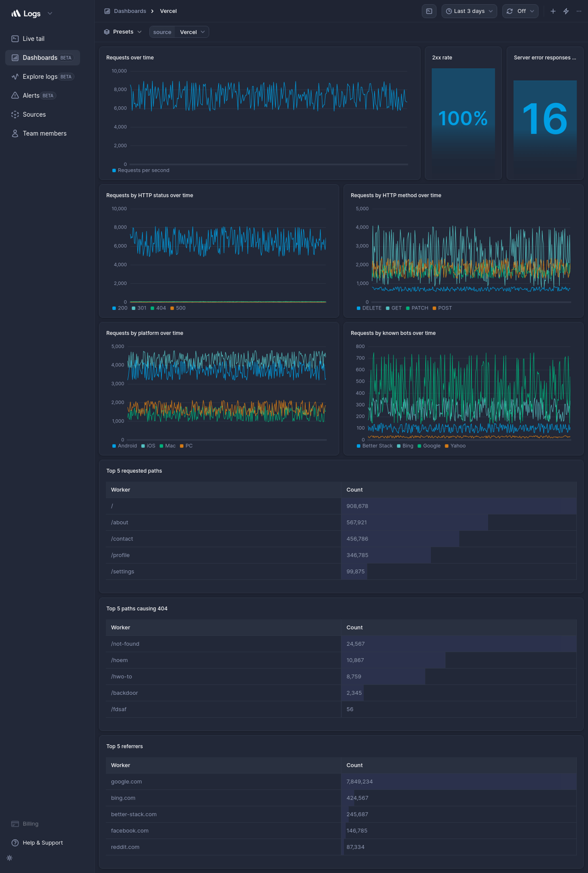Click the Dashboards breadcrumb link
Viewport: 588px width, 873px height.
130,11
